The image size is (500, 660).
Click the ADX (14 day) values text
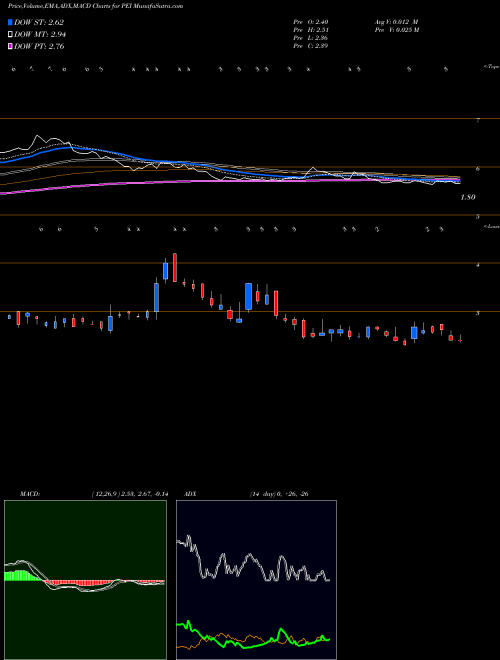point(279,494)
